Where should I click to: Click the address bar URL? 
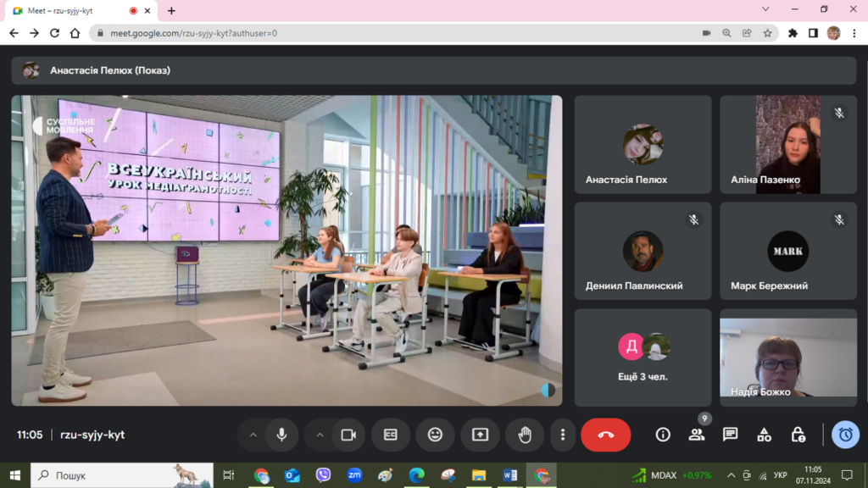tap(194, 33)
